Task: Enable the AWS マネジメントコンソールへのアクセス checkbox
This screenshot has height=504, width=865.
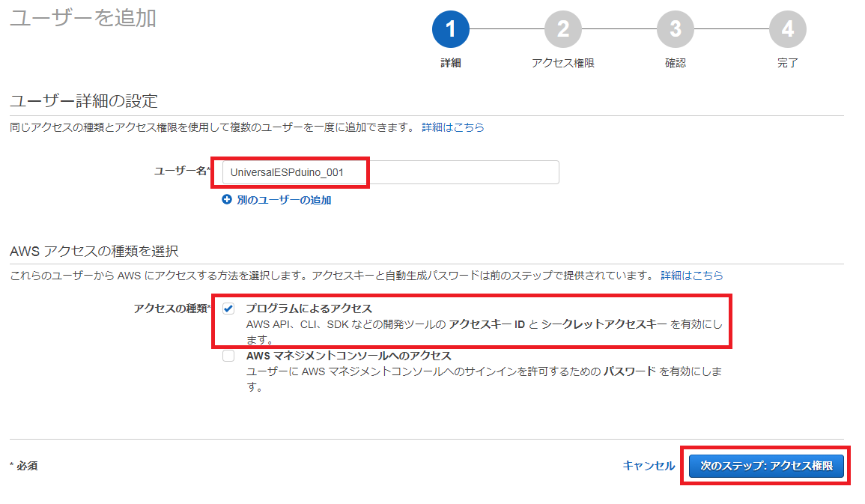Action: click(x=228, y=356)
